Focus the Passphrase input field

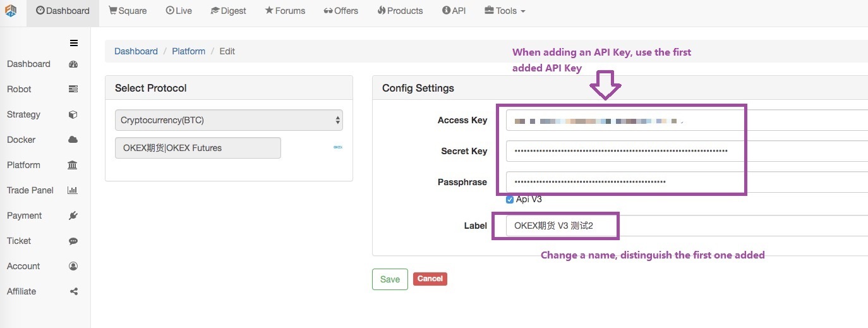click(x=686, y=182)
